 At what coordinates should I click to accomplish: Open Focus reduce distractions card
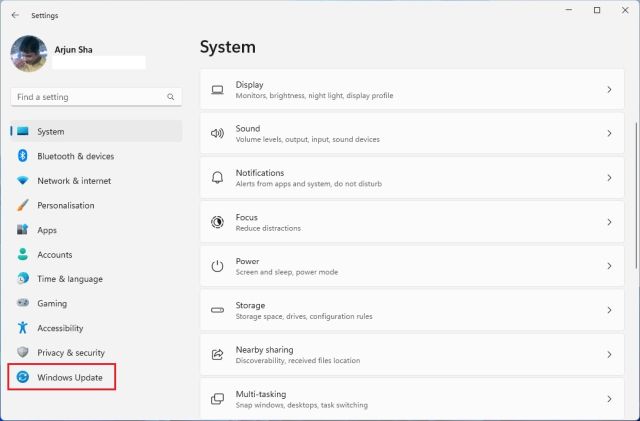(x=412, y=222)
